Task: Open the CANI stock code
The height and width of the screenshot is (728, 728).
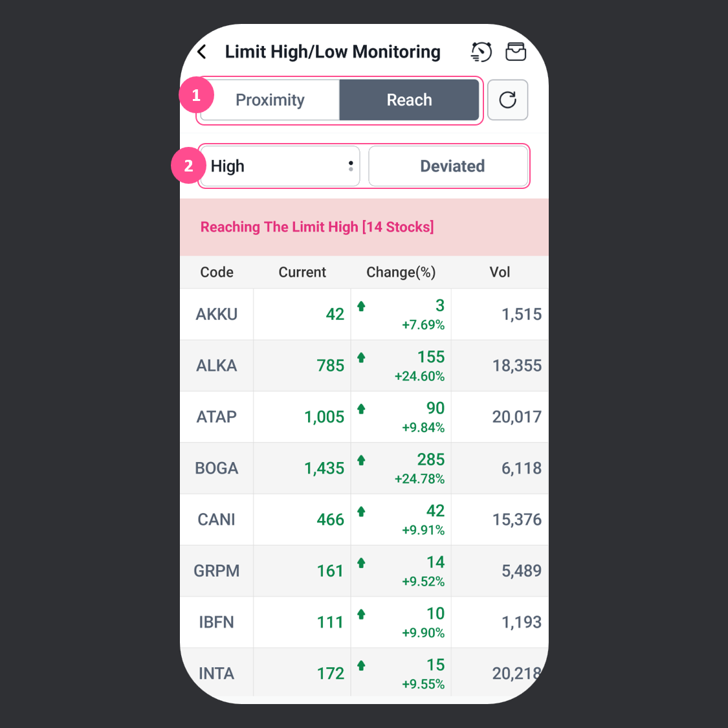Action: [217, 520]
